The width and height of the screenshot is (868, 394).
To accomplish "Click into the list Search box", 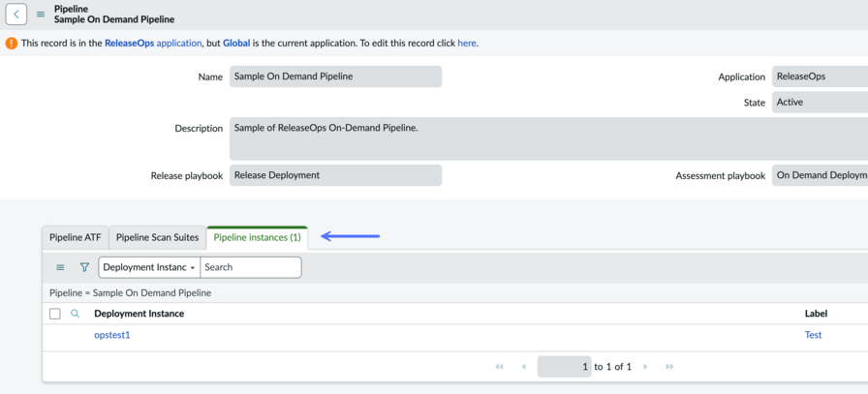I will click(x=251, y=267).
